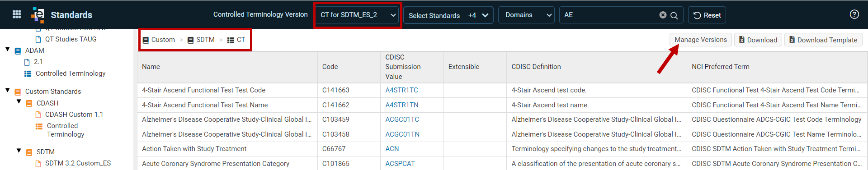Image resolution: width=868 pixels, height=170 pixels.
Task: Click the Name column header
Action: 227,67
